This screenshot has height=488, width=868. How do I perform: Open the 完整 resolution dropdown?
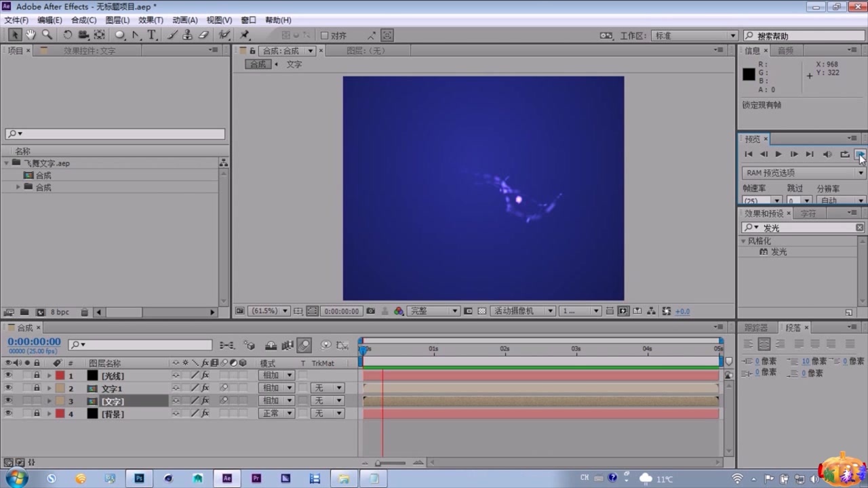coord(434,311)
